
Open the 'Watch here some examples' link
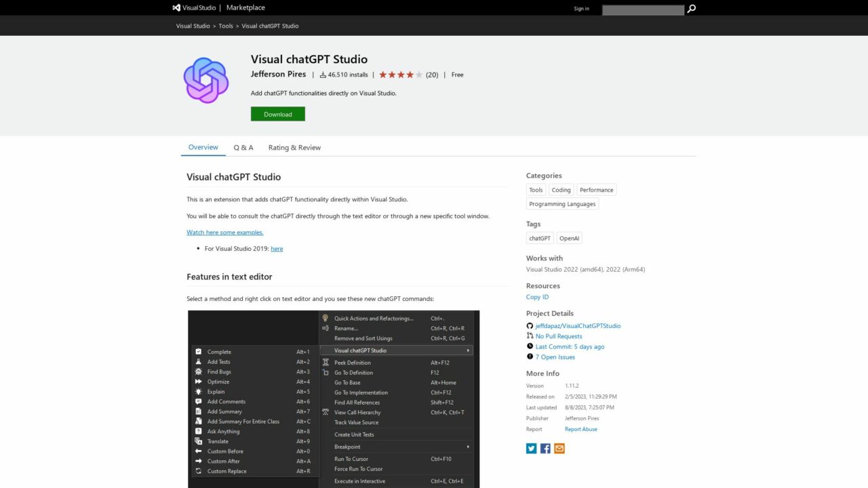click(224, 232)
